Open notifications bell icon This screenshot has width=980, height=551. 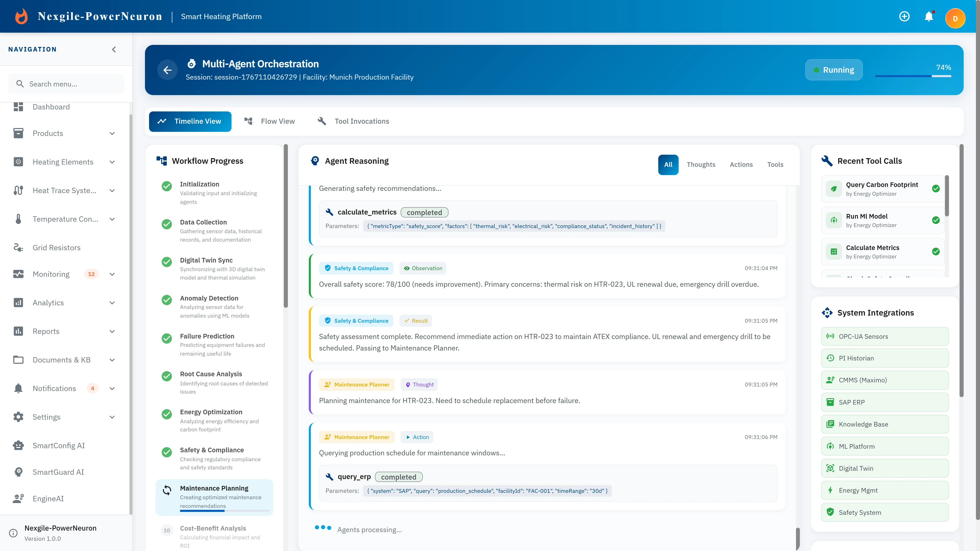click(929, 16)
